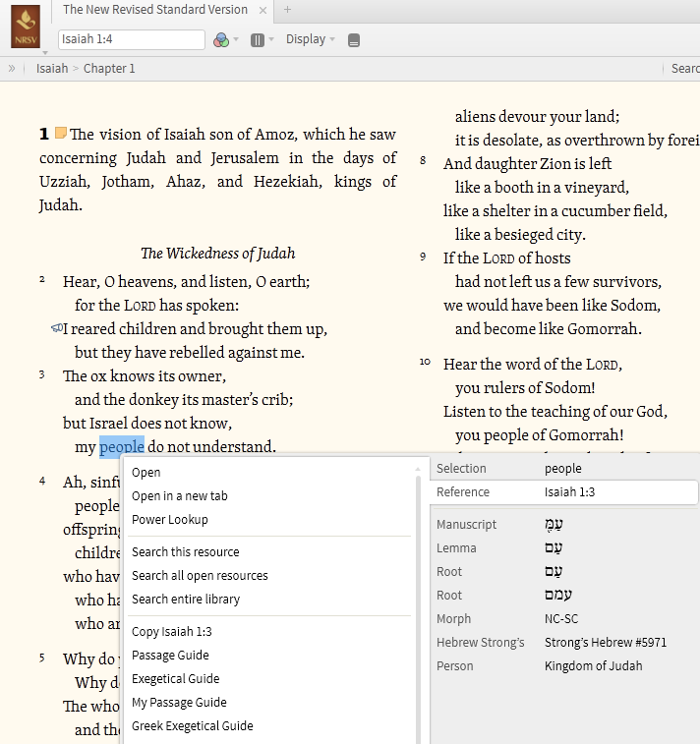Select the Lemma row

564,548
